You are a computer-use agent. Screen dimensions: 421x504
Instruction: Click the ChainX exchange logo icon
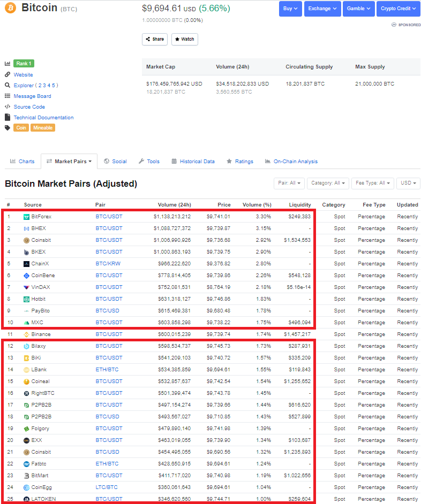tap(26, 264)
